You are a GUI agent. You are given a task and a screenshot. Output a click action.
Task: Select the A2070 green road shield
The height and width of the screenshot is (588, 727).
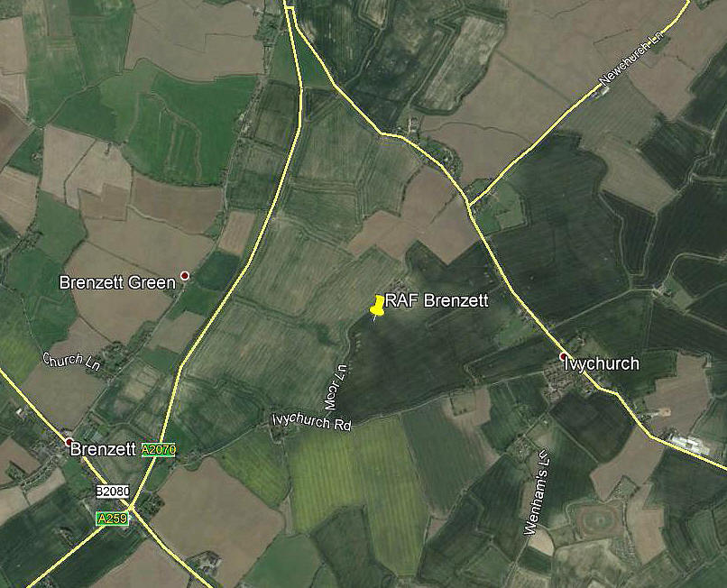click(159, 449)
